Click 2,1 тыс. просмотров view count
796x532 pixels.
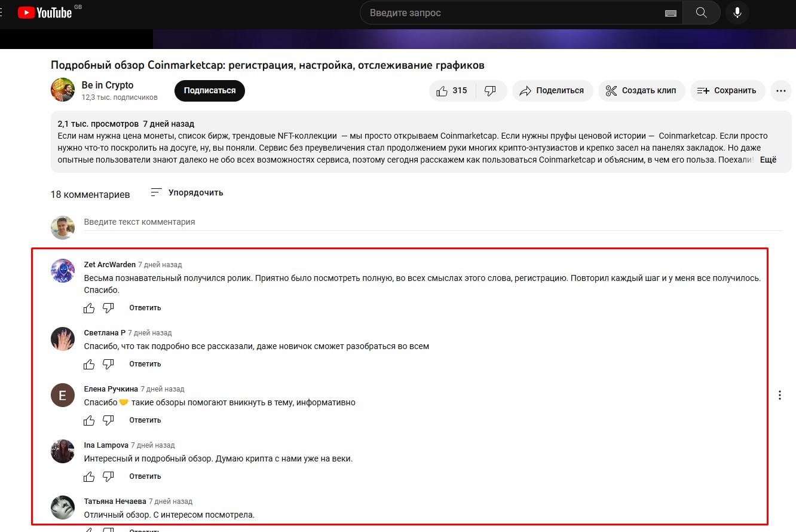click(98, 124)
